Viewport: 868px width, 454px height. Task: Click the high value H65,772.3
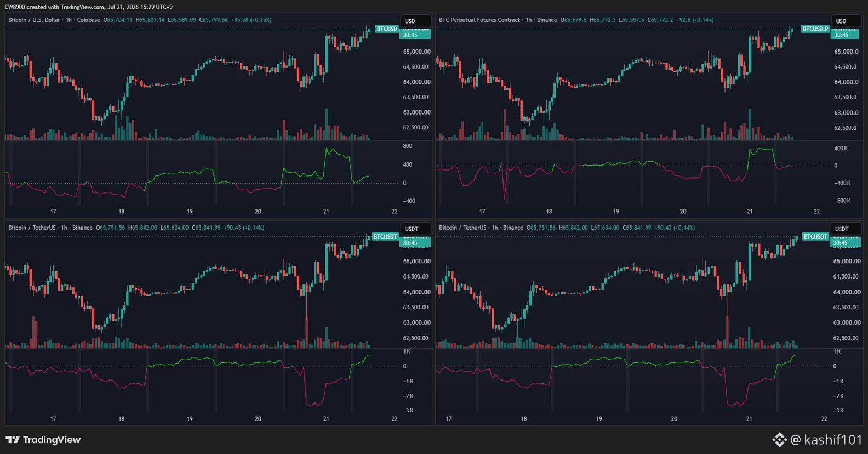(x=603, y=20)
